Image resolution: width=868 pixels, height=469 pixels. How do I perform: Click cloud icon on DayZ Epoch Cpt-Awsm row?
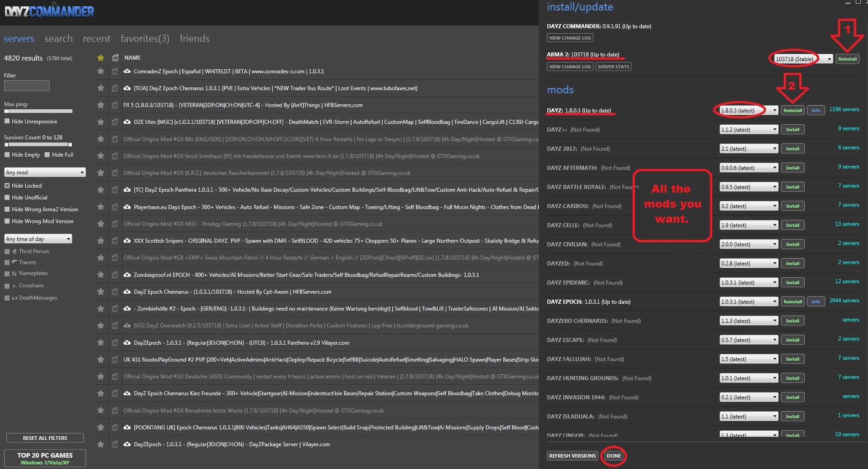[127, 291]
